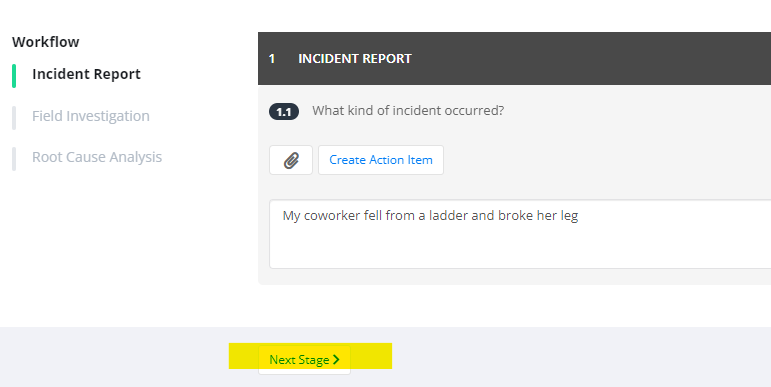This screenshot has width=771, height=387.
Task: Go to the Root Cause Analysis stage
Action: [x=97, y=157]
